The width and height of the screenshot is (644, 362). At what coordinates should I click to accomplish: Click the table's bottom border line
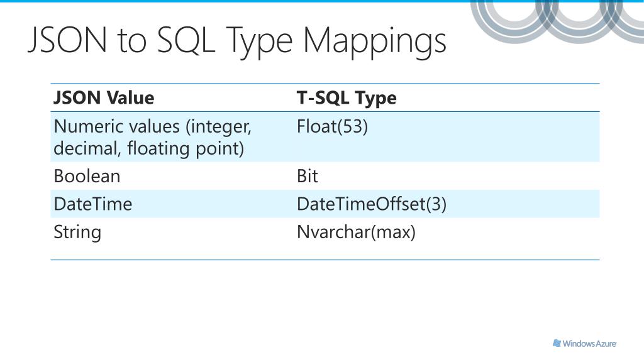pyautogui.click(x=325, y=260)
